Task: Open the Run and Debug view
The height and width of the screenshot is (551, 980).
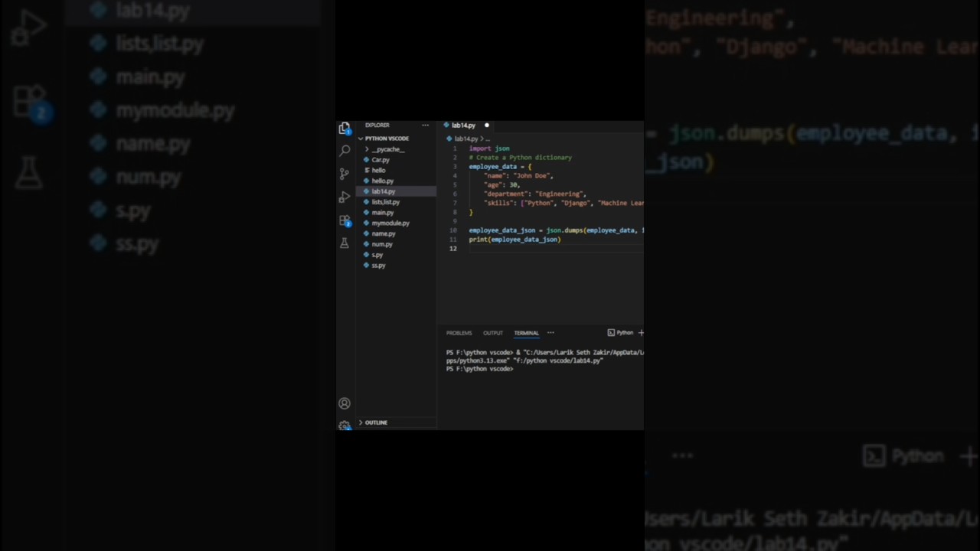Action: tap(345, 197)
